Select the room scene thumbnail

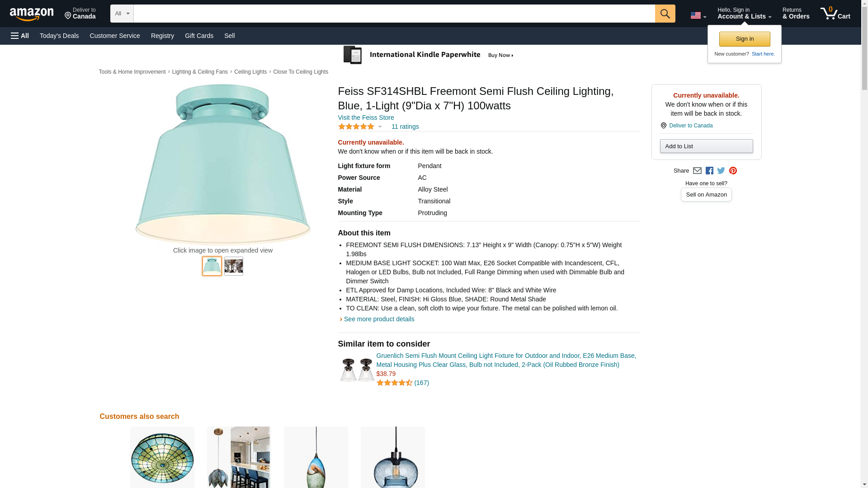click(x=233, y=266)
